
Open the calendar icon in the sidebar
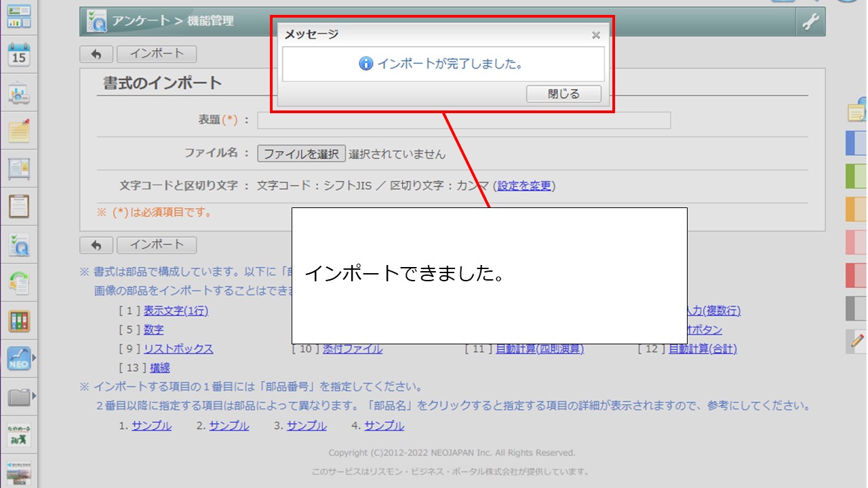(x=19, y=55)
